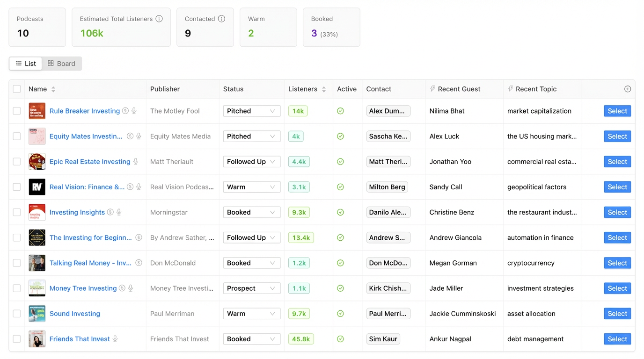Click the info icon beside Estimated Total Listeners
Image resolution: width=644 pixels, height=359 pixels.
pos(159,19)
